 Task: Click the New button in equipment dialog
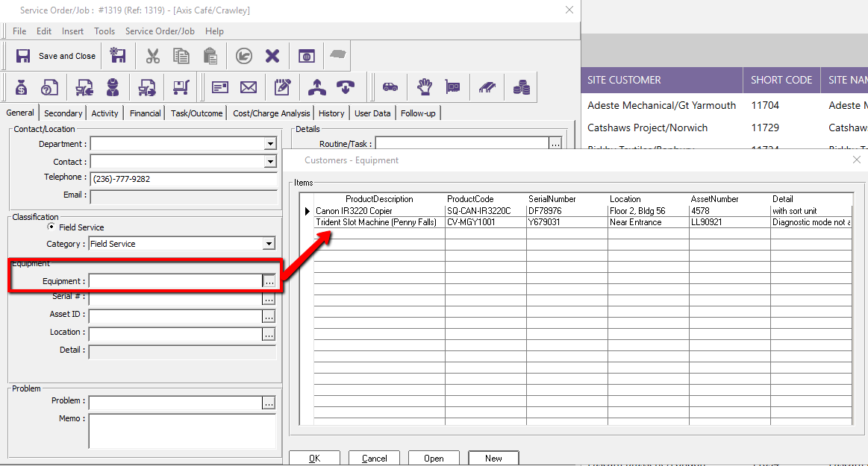pyautogui.click(x=494, y=459)
